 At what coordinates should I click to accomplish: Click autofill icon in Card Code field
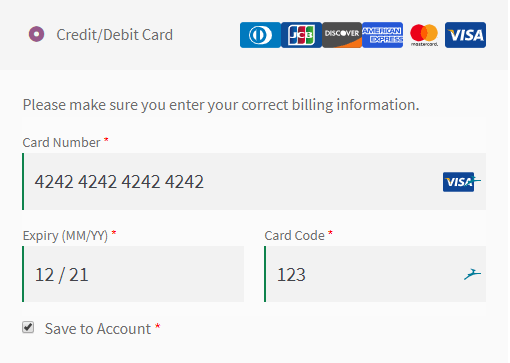coord(472,274)
